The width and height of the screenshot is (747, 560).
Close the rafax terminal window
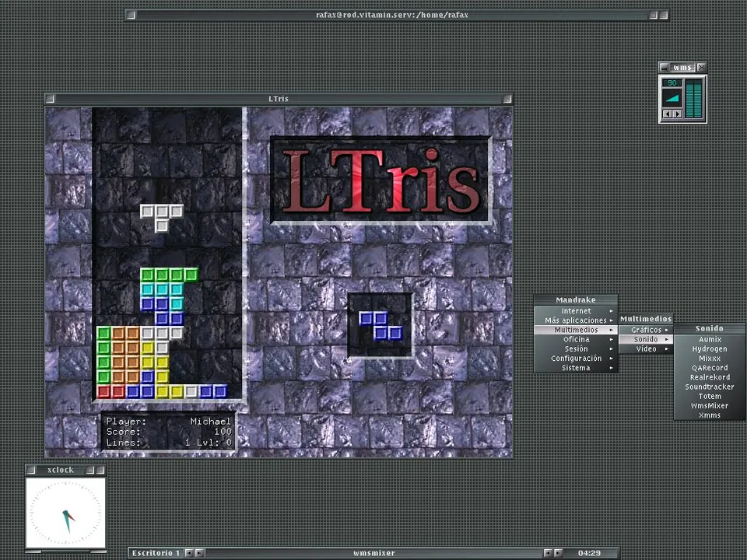click(663, 16)
